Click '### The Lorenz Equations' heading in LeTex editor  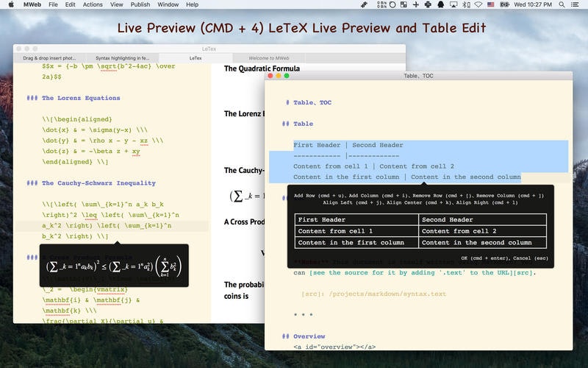coord(73,98)
